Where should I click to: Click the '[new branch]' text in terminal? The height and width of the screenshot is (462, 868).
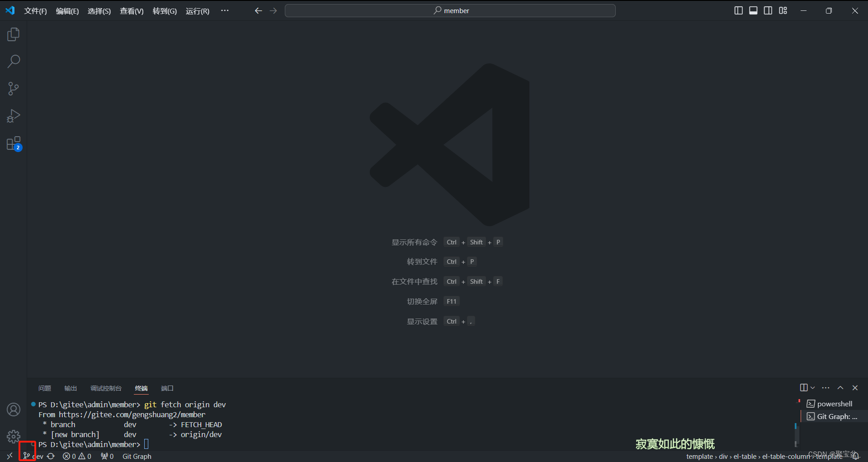(x=75, y=434)
